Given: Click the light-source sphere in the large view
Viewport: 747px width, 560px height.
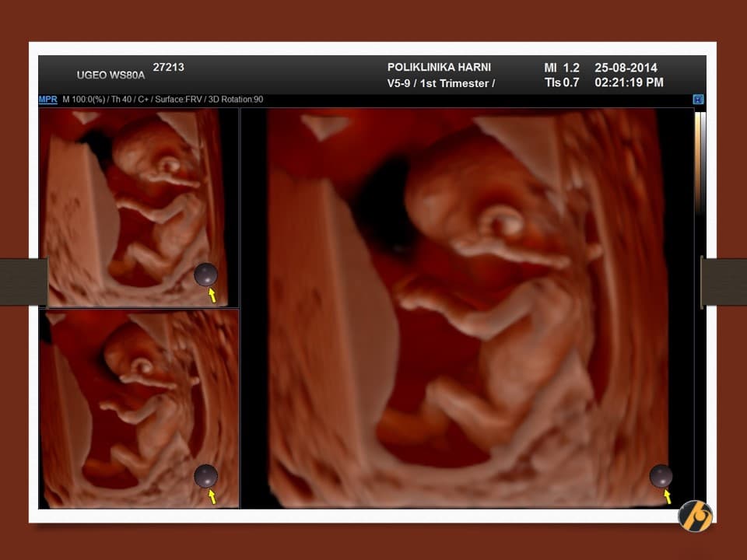Looking at the screenshot, I should click(x=661, y=476).
